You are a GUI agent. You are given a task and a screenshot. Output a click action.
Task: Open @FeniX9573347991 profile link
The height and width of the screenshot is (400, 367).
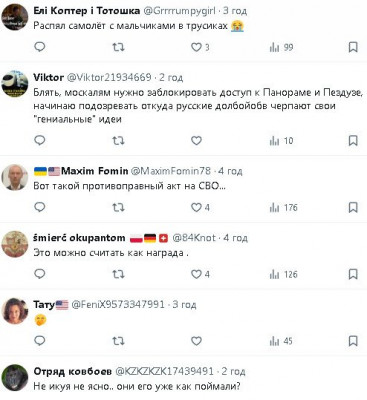[x=118, y=304]
